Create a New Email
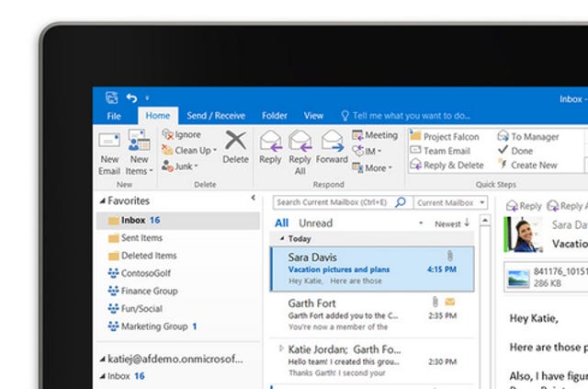 click(x=109, y=154)
